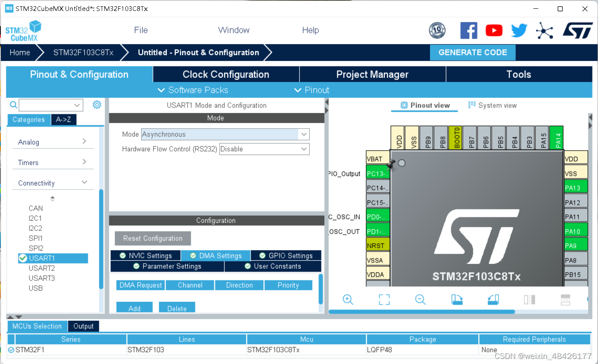Viewport: 598px width, 364px height.
Task: Open the Facebook icon link
Action: 469,30
